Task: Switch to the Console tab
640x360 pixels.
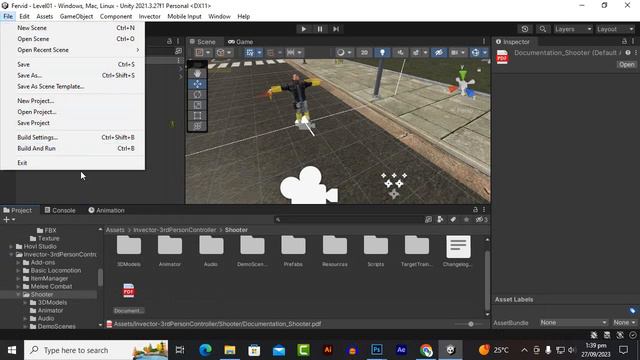Action: (60, 210)
